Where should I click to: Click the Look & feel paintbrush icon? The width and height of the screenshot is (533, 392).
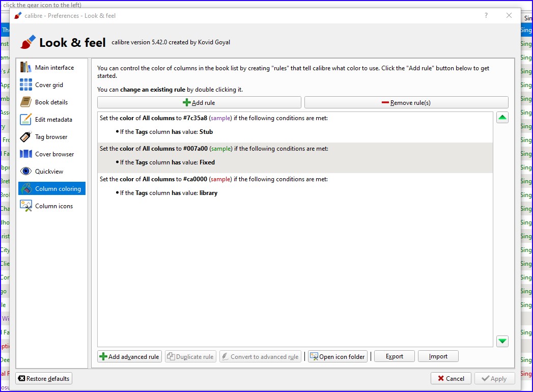(x=28, y=42)
